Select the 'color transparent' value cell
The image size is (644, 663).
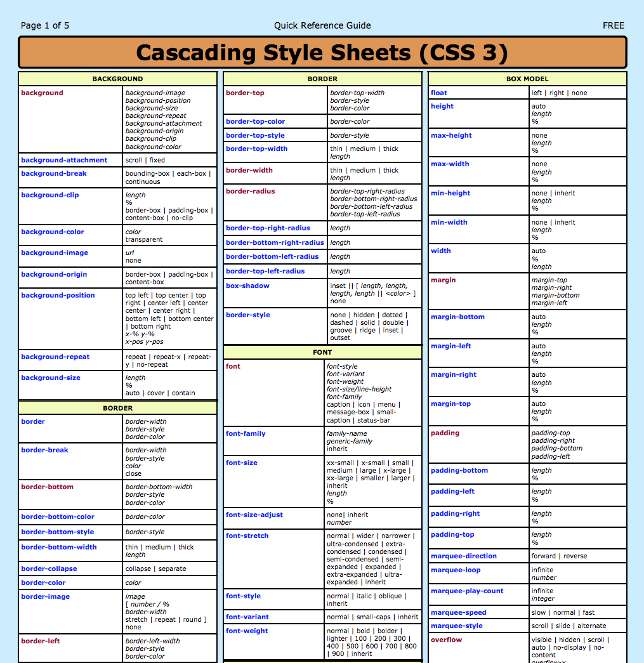(x=169, y=235)
